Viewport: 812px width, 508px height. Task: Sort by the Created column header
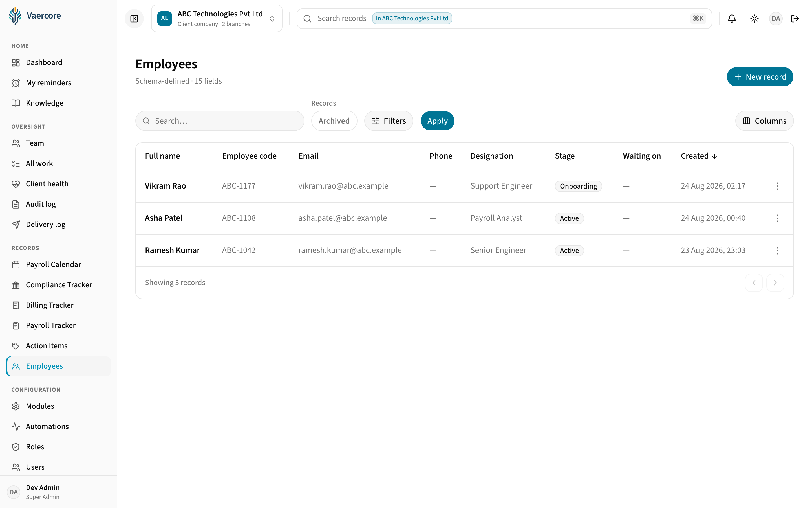699,156
